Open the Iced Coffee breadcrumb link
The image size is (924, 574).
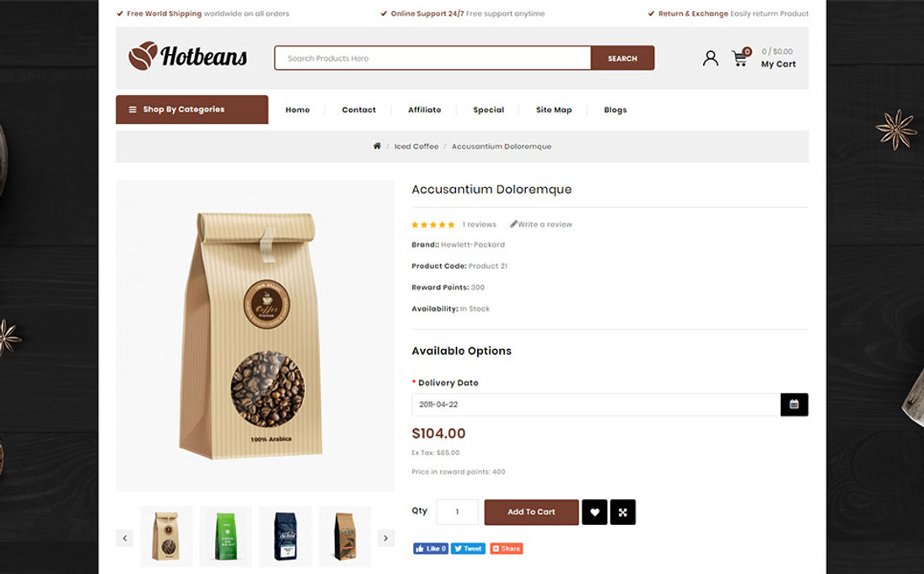point(416,146)
